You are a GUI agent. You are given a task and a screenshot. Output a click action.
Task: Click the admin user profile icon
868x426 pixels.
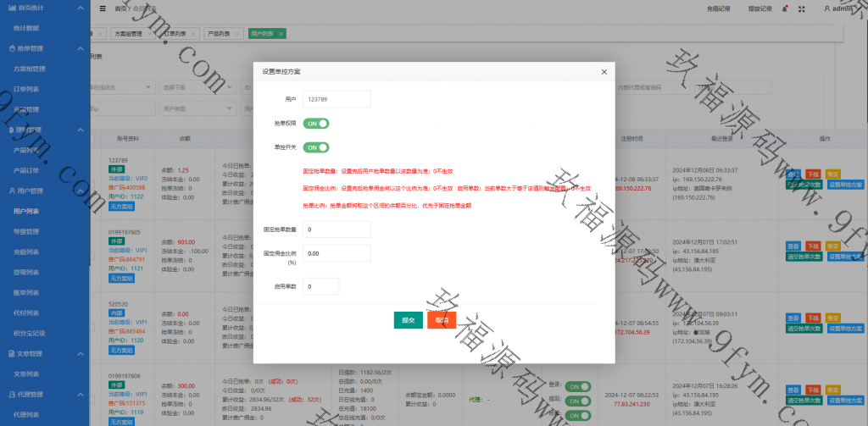(x=827, y=8)
